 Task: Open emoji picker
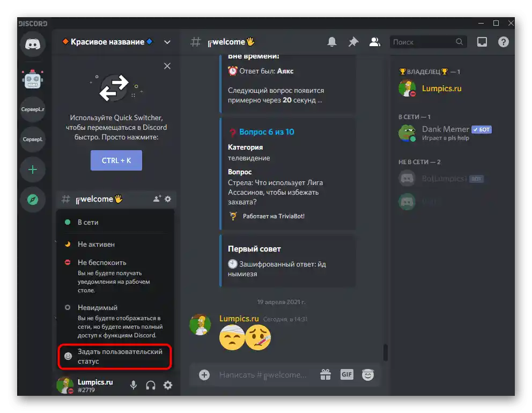tap(368, 375)
